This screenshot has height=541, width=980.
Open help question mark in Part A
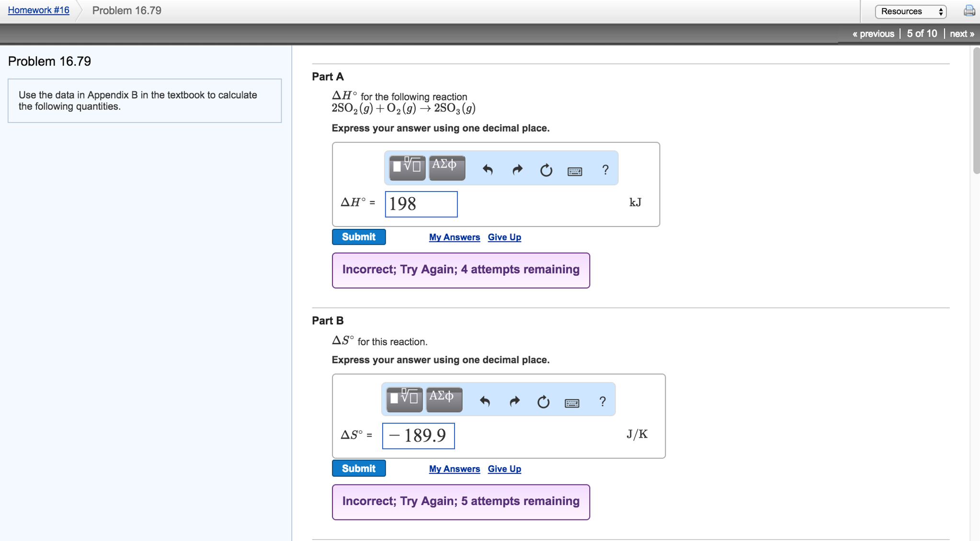click(x=605, y=169)
